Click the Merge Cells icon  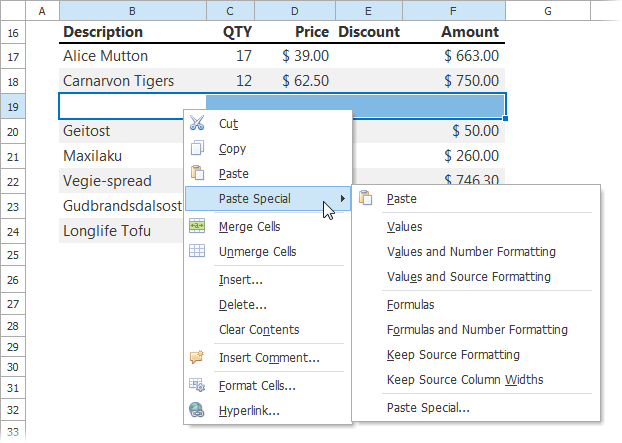(x=197, y=227)
